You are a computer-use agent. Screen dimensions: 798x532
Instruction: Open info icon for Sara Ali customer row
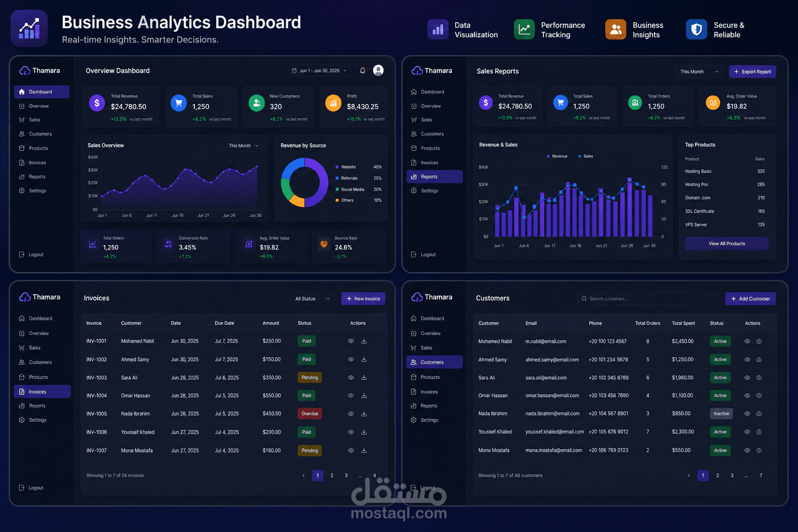[x=759, y=378]
